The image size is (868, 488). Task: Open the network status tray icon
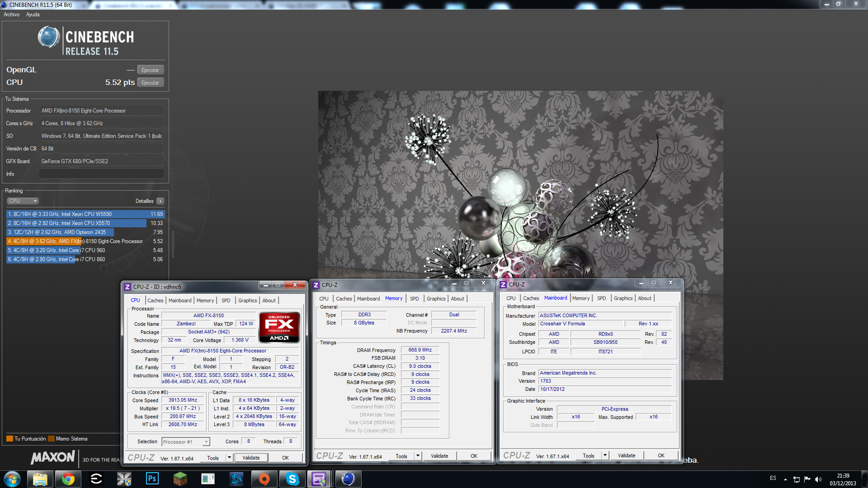point(797,479)
